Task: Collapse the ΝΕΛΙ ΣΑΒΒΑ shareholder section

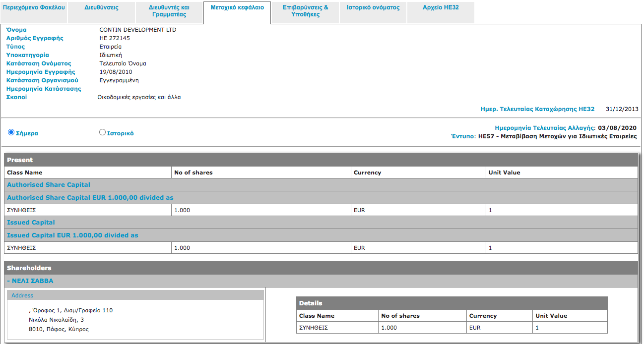Action: pyautogui.click(x=30, y=281)
